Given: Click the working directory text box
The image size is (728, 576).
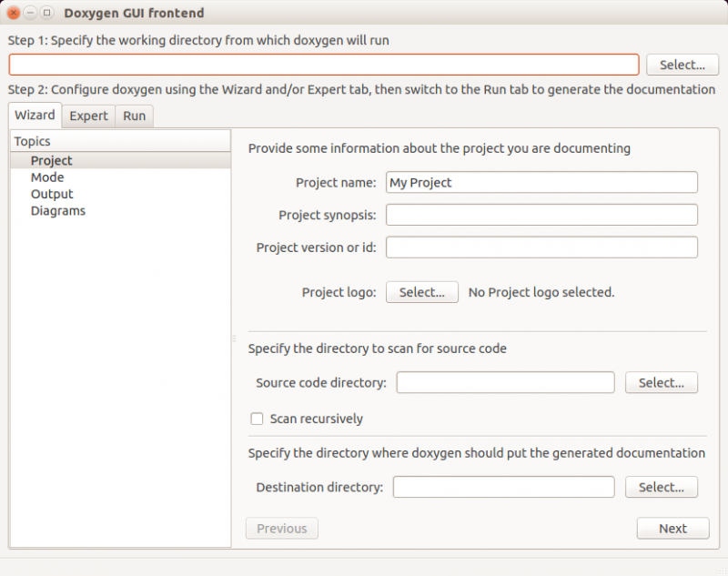Looking at the screenshot, I should pyautogui.click(x=323, y=65).
